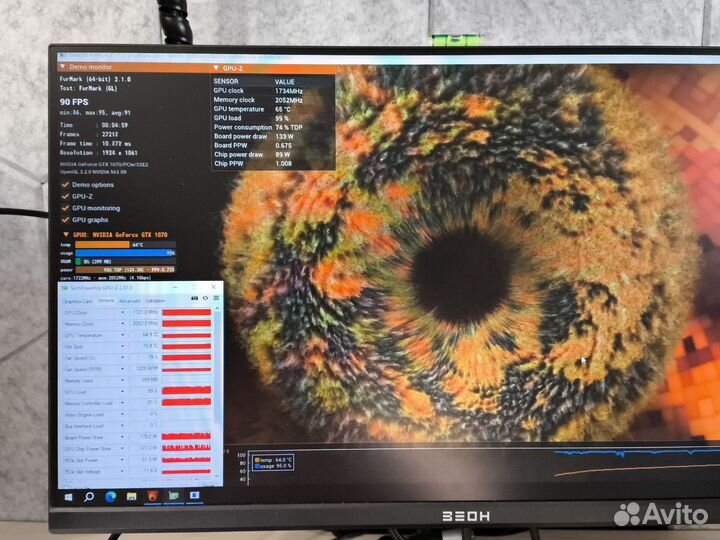The image size is (720, 540).
Task: Collapse the Demo monitor panel
Action: (63, 67)
